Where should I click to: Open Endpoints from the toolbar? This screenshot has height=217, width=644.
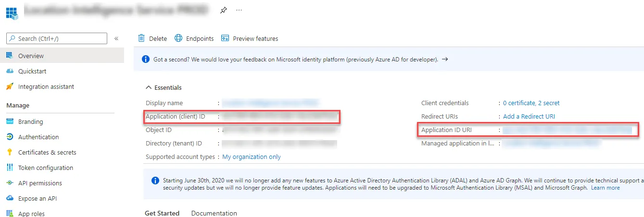(200, 38)
